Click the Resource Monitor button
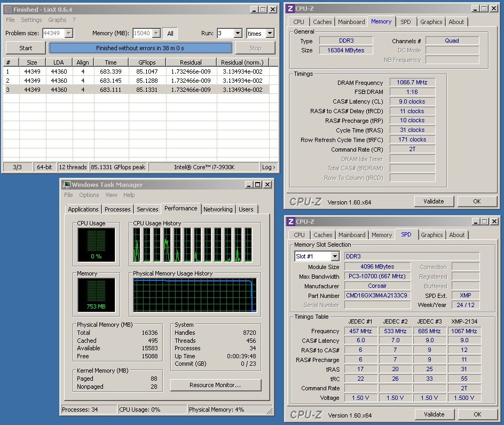 [x=215, y=385]
